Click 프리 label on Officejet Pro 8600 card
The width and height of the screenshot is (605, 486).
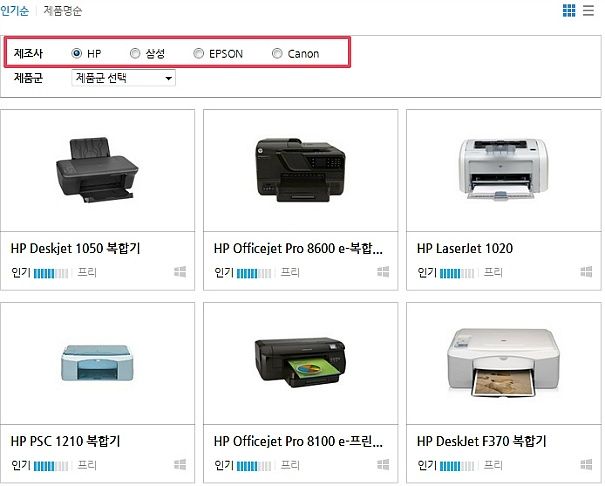(x=290, y=272)
